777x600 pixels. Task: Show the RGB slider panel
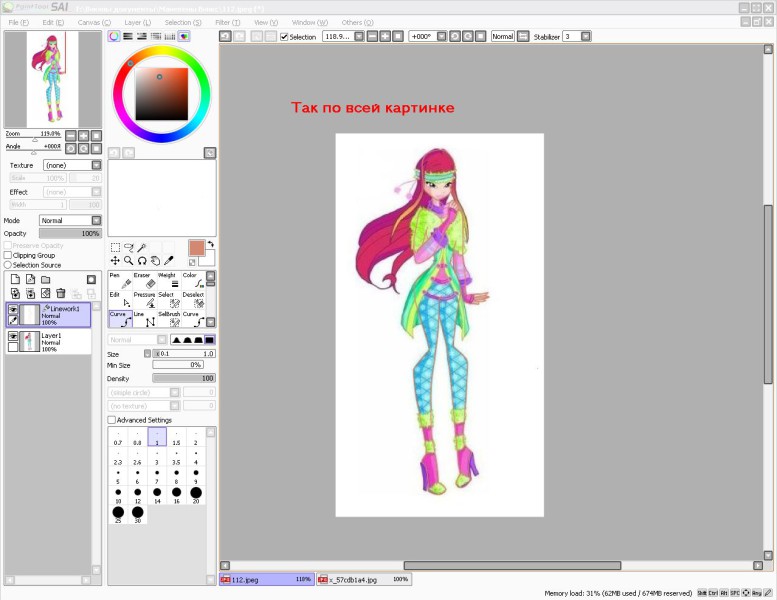coord(128,36)
